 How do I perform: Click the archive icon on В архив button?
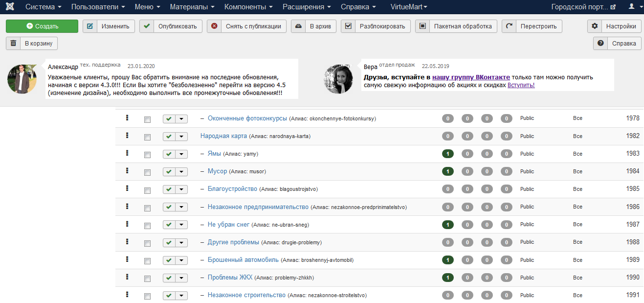point(298,26)
